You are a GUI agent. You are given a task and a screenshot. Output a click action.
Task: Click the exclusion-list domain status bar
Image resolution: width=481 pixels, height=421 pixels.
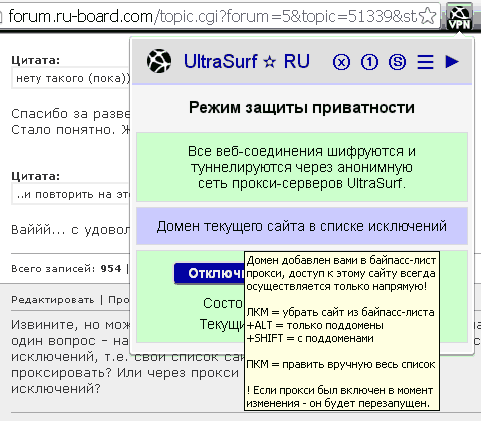tap(302, 226)
